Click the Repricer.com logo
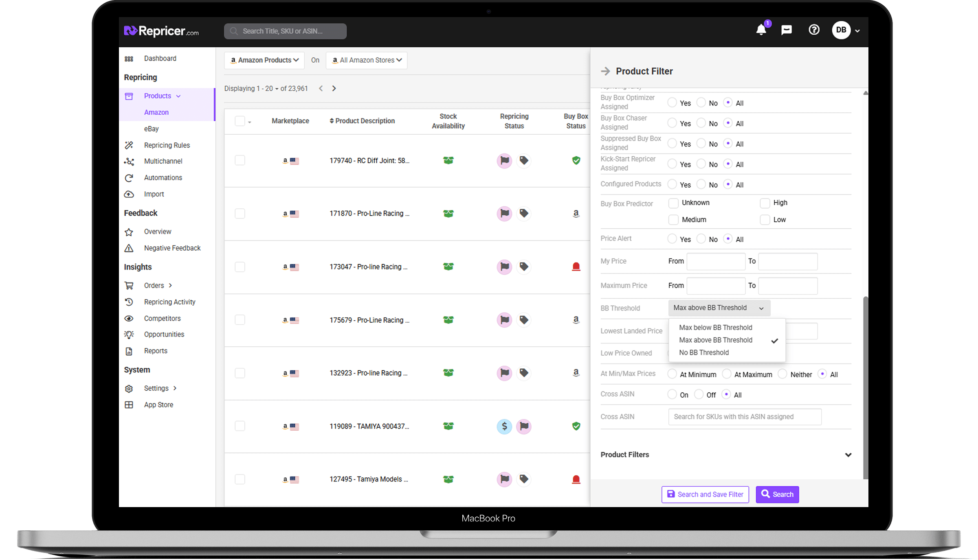 pos(161,31)
